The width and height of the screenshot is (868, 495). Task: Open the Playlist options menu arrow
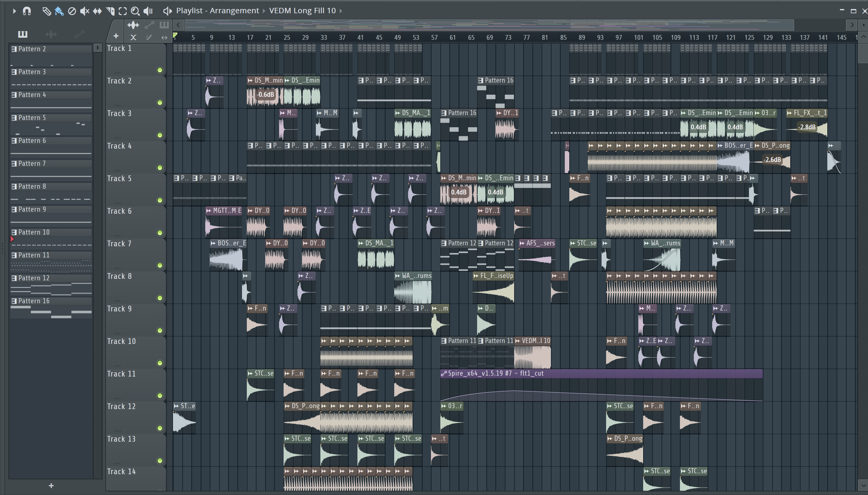(x=14, y=11)
